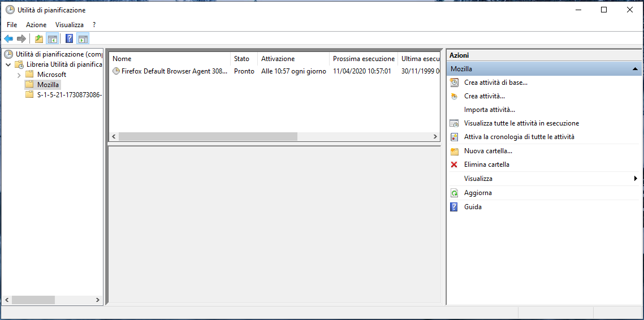Select the S-1-5-21-1730873086 folder
Screen dimensions: 644x320
click(69, 95)
